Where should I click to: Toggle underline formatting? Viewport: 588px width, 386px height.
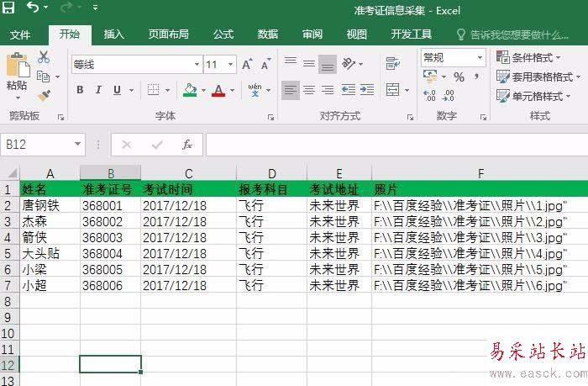117,90
